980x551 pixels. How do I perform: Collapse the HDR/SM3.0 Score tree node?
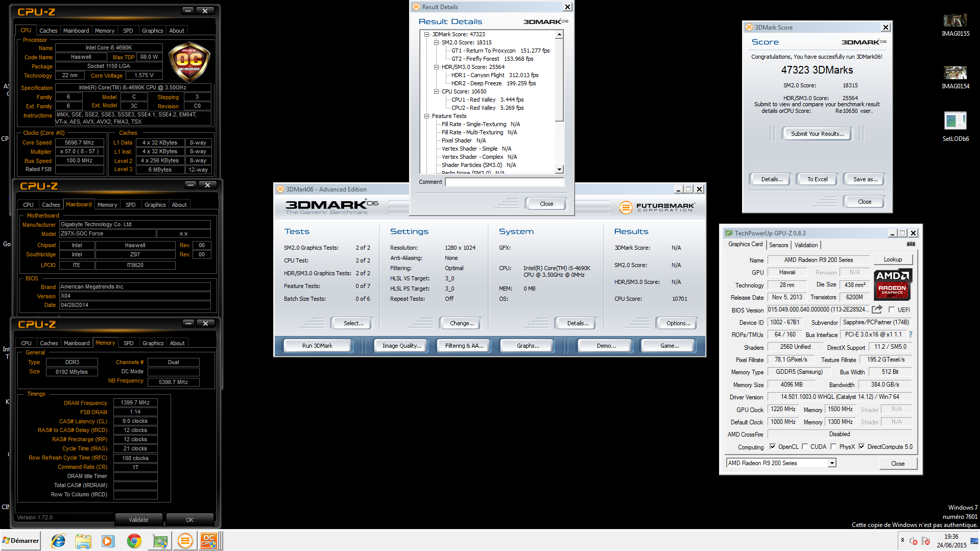(x=436, y=67)
